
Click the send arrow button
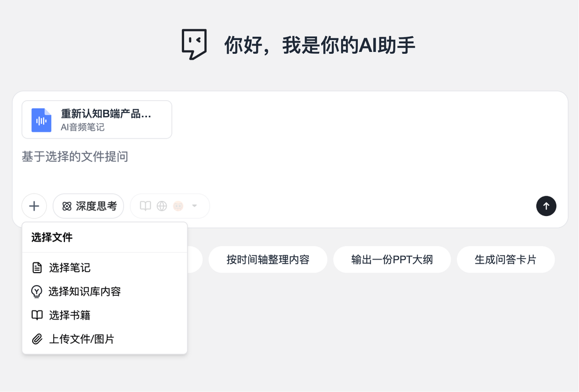pos(546,206)
